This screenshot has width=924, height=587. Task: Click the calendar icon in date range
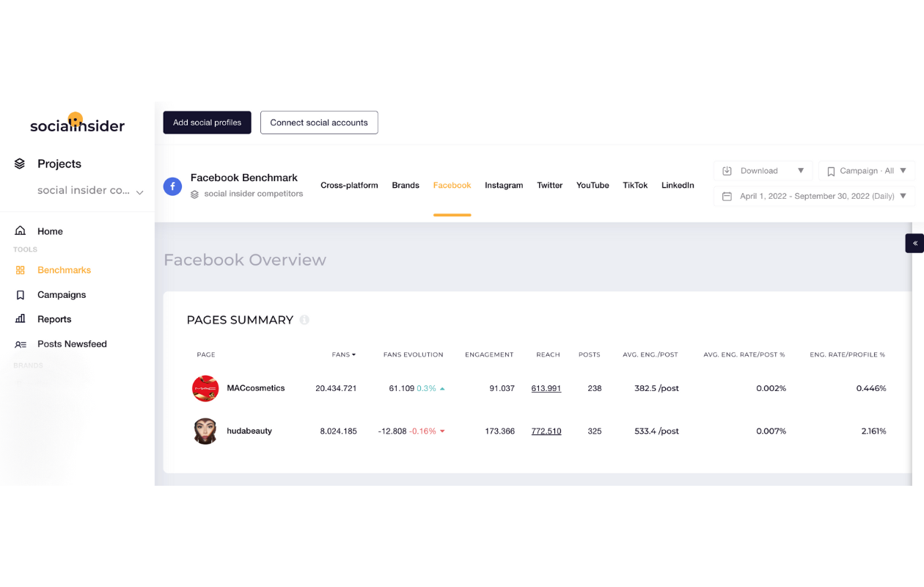pyautogui.click(x=727, y=197)
